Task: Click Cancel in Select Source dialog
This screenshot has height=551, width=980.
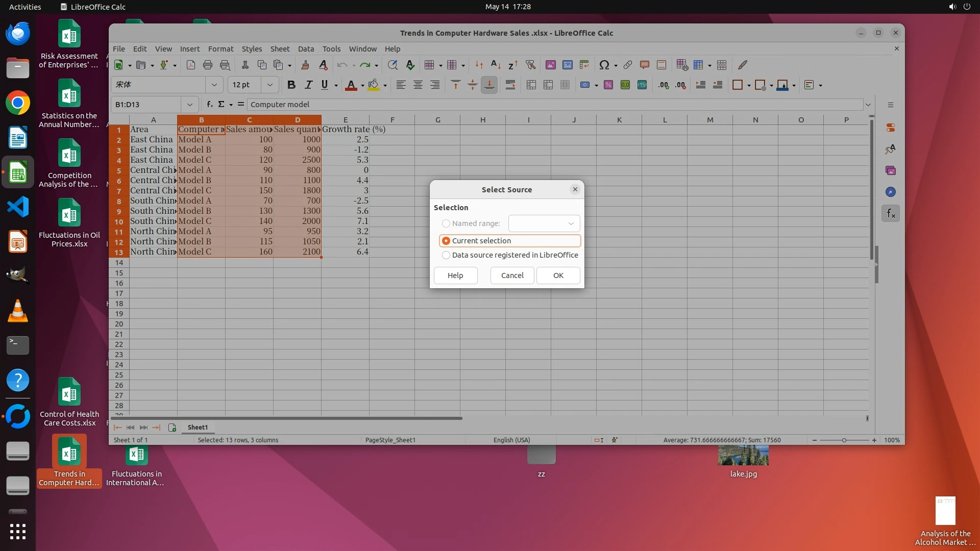Action: pos(512,275)
